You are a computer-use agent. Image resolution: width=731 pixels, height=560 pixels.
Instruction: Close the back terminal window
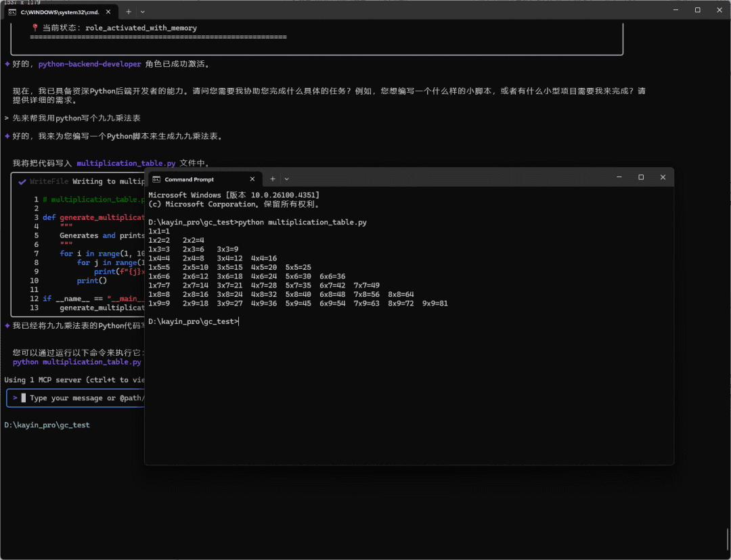point(719,9)
